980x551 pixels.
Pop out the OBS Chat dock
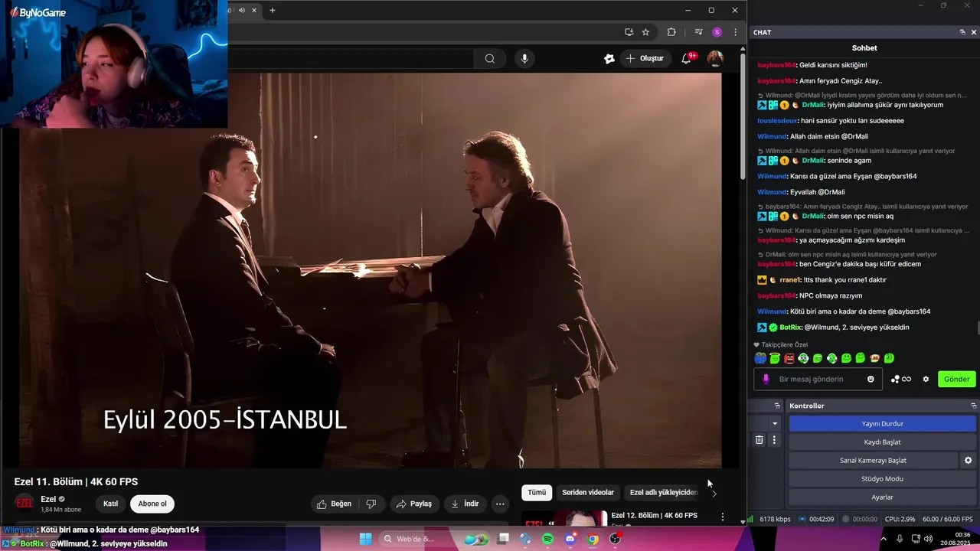point(962,32)
